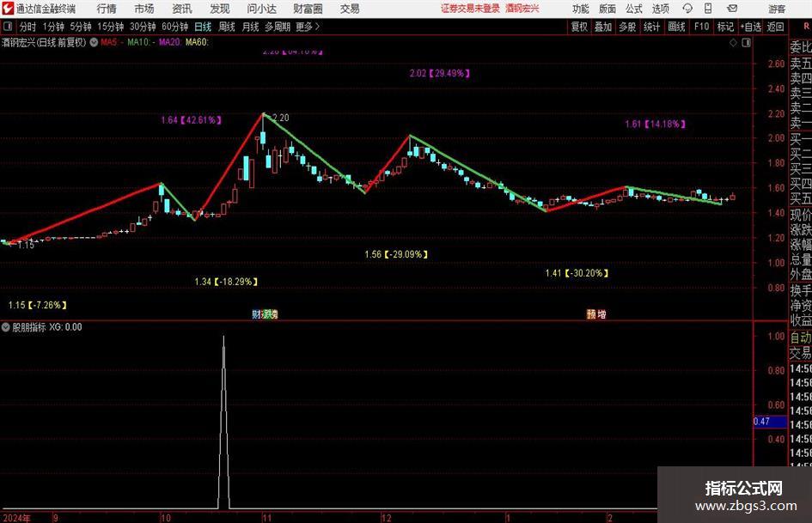Open the 市场 menu

point(144,9)
